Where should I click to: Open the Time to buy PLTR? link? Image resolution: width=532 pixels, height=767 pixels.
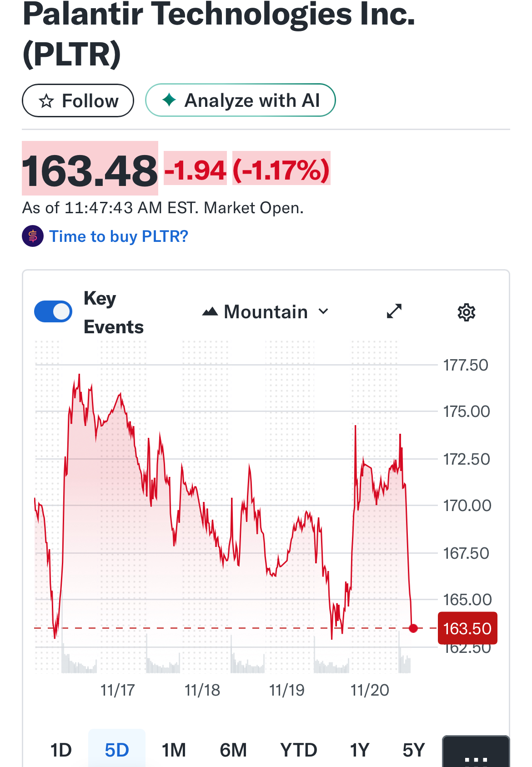click(119, 236)
